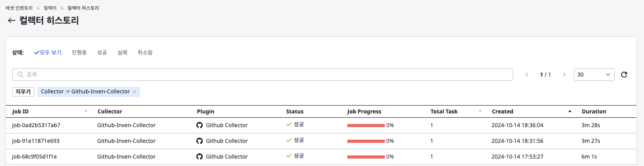Click 컬렉터 히스토리 breadcrumb item
The image size is (644, 166).
(83, 8)
